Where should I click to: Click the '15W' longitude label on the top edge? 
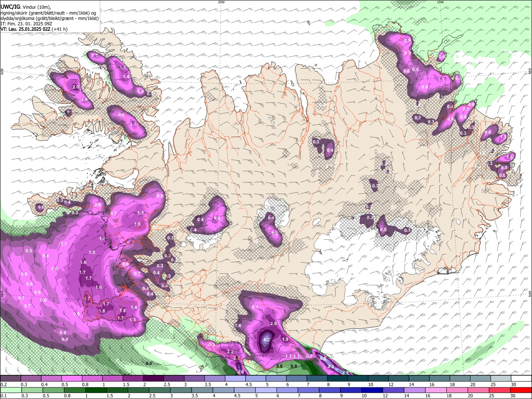point(440,2)
